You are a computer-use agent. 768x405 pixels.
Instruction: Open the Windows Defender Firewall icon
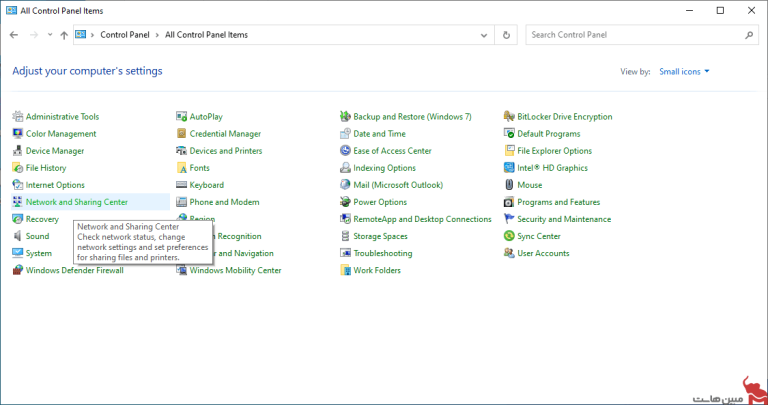pos(18,270)
